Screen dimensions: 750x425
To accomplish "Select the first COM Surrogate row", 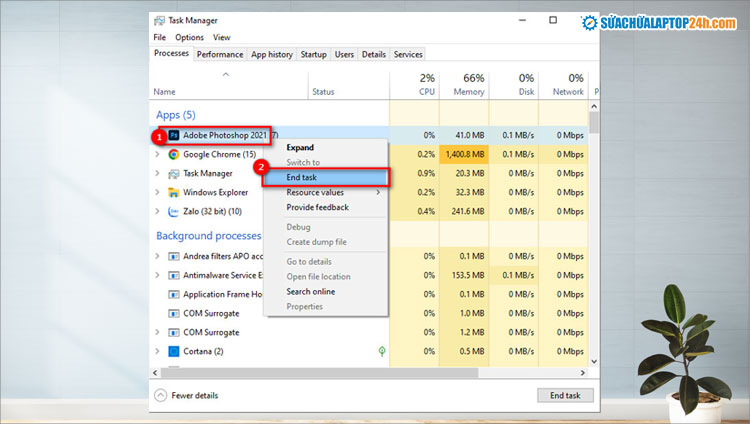I will click(x=369, y=314).
